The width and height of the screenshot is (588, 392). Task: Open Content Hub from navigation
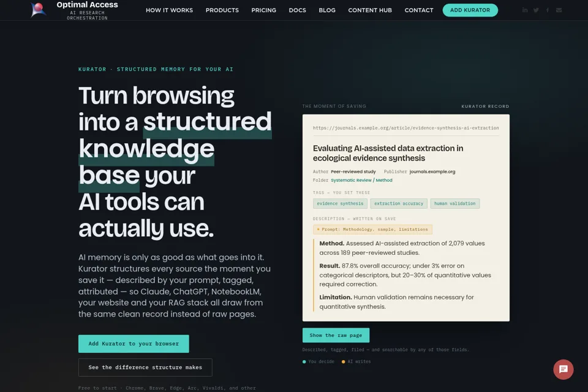coord(370,10)
